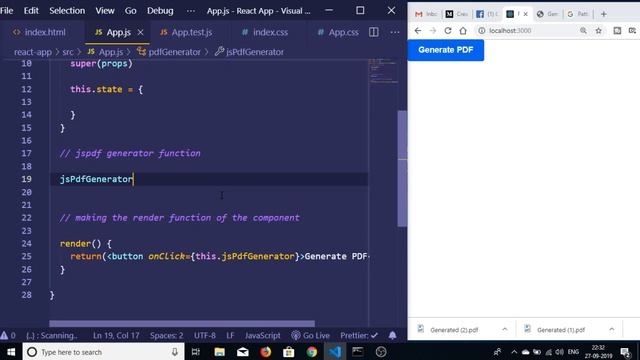This screenshot has height=360, width=640.
Task: Open Firefox from the taskbar
Action: coord(266,352)
